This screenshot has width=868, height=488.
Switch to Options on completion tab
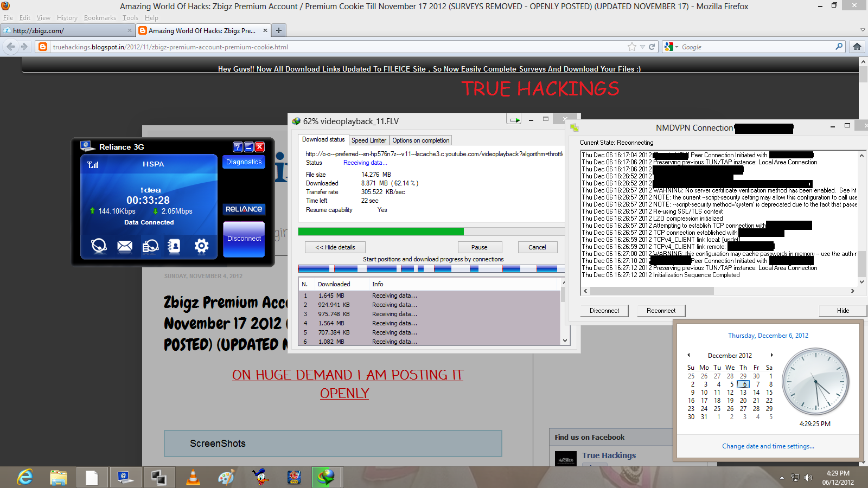(421, 140)
